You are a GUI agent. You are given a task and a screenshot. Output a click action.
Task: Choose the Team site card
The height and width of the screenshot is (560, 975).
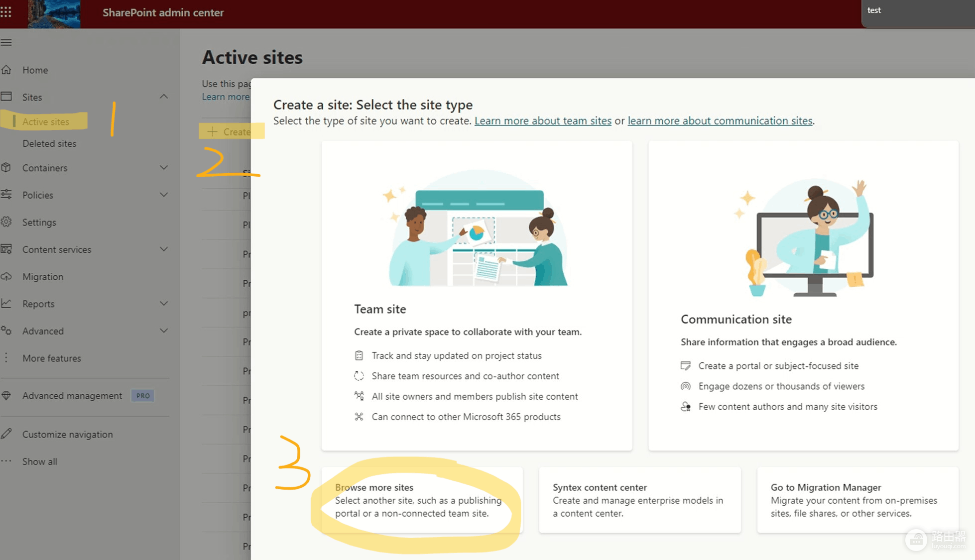[x=477, y=296]
